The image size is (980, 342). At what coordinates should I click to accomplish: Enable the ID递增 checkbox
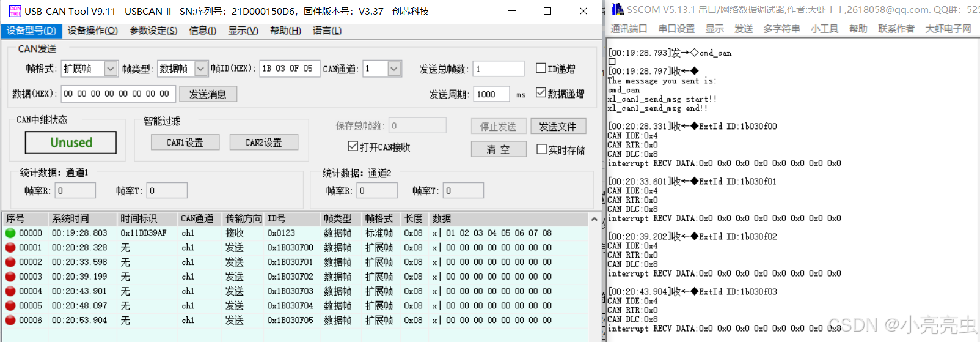point(541,69)
